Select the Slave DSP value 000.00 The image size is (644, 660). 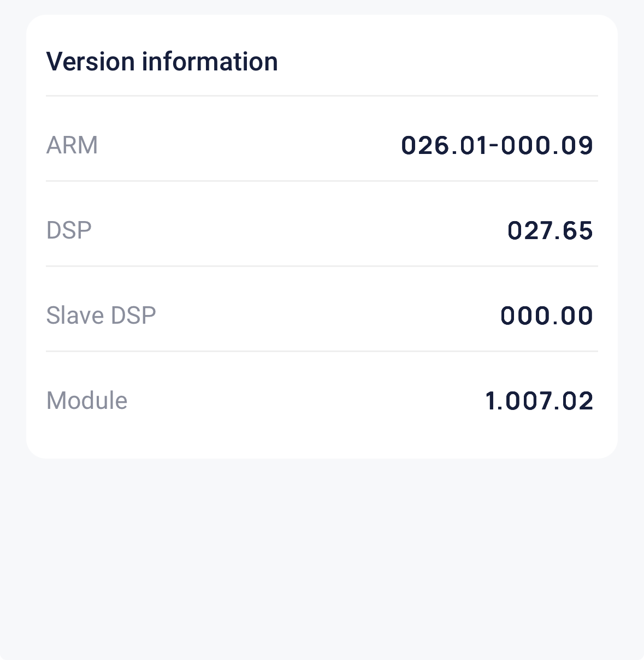coord(547,316)
